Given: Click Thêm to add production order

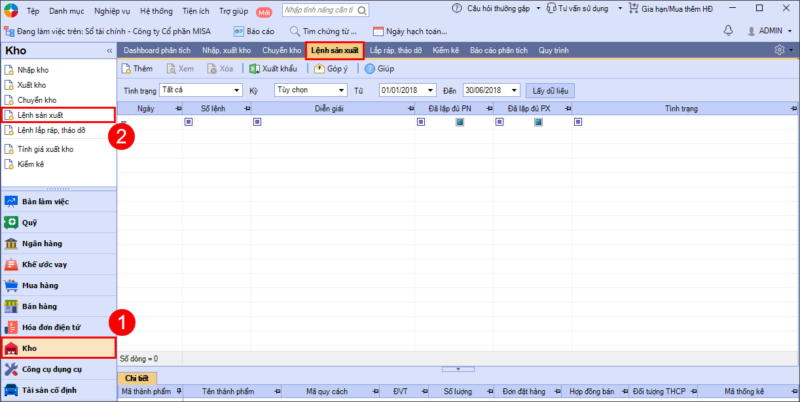Looking at the screenshot, I should pyautogui.click(x=136, y=69).
